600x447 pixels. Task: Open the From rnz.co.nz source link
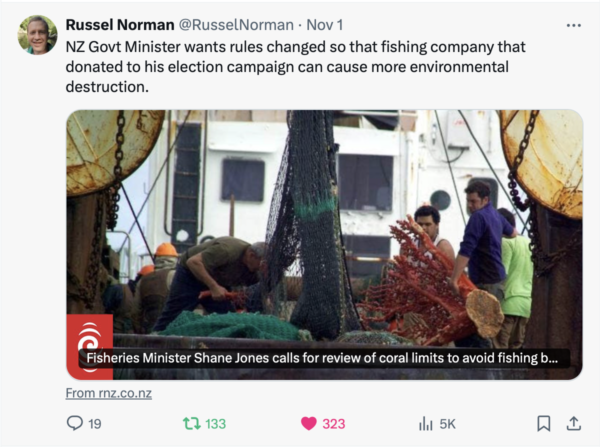pos(109,393)
